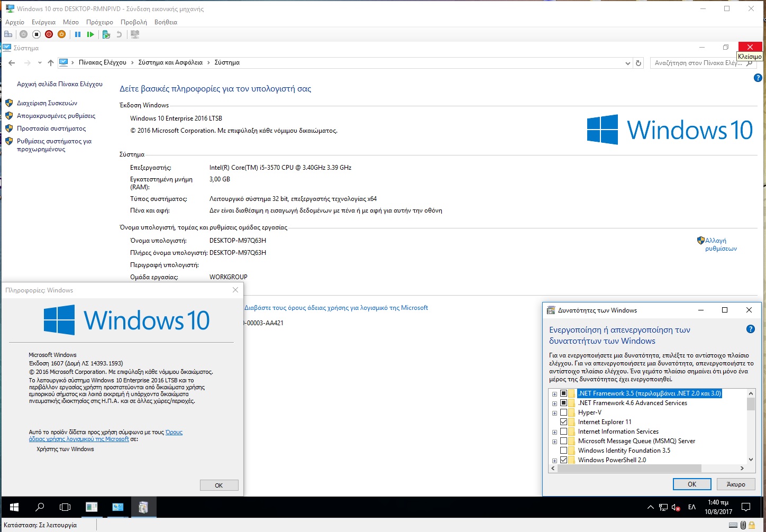Screen dimensions: 766x532
Task: Uncheck Internet Explorer 11 feature
Action: [563, 422]
